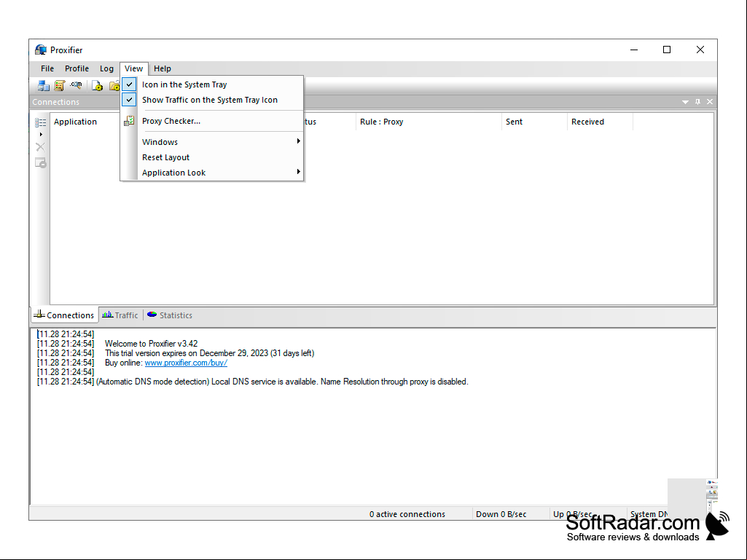The width and height of the screenshot is (747, 560).
Task: Open the www.proxifier.com/buy/ link
Action: 186,363
